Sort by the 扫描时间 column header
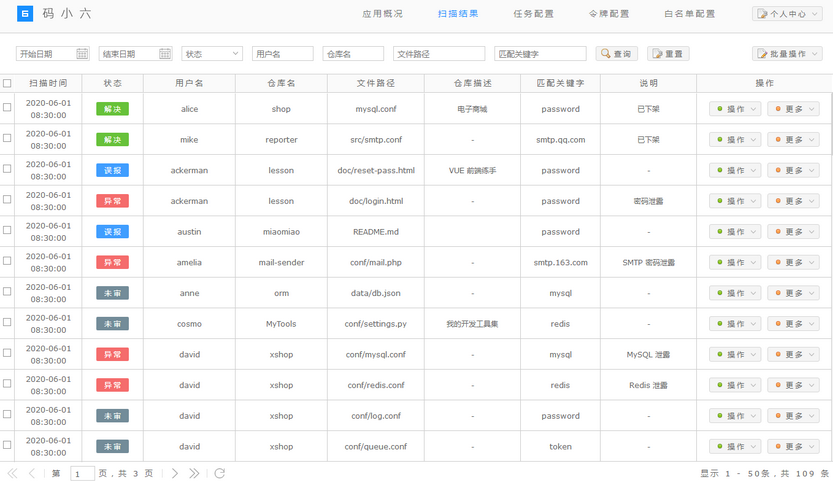Image resolution: width=833 pixels, height=481 pixels. click(48, 83)
